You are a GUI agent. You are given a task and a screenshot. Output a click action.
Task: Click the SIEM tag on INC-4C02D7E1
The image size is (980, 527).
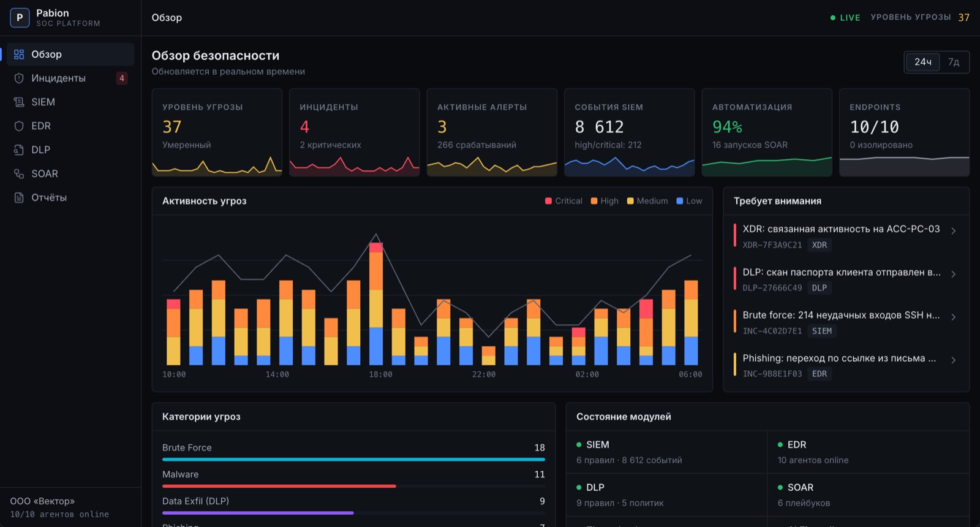click(x=822, y=331)
